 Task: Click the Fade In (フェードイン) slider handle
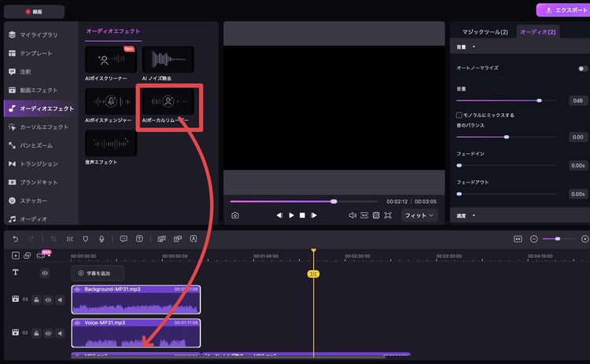tap(459, 165)
